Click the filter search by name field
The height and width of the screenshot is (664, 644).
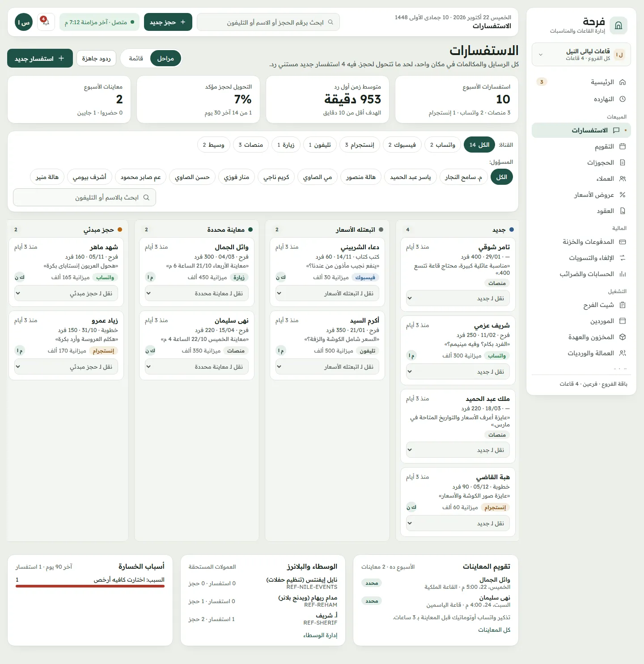click(x=85, y=197)
